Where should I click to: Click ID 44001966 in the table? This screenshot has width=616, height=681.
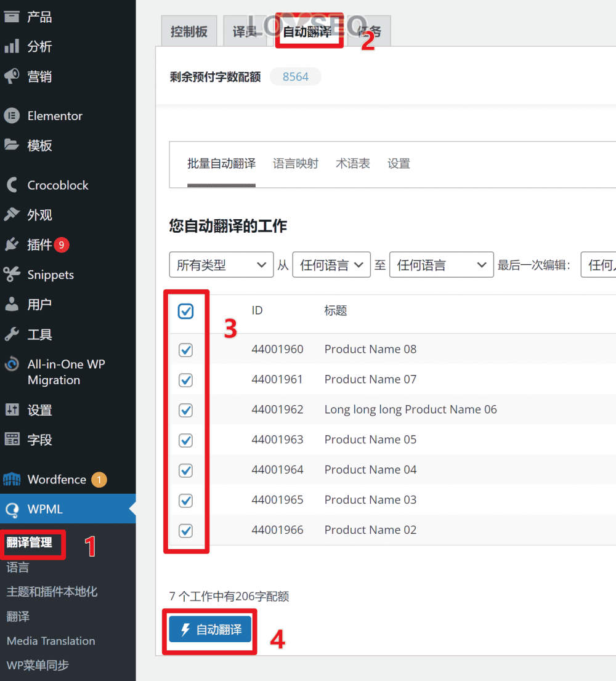277,530
